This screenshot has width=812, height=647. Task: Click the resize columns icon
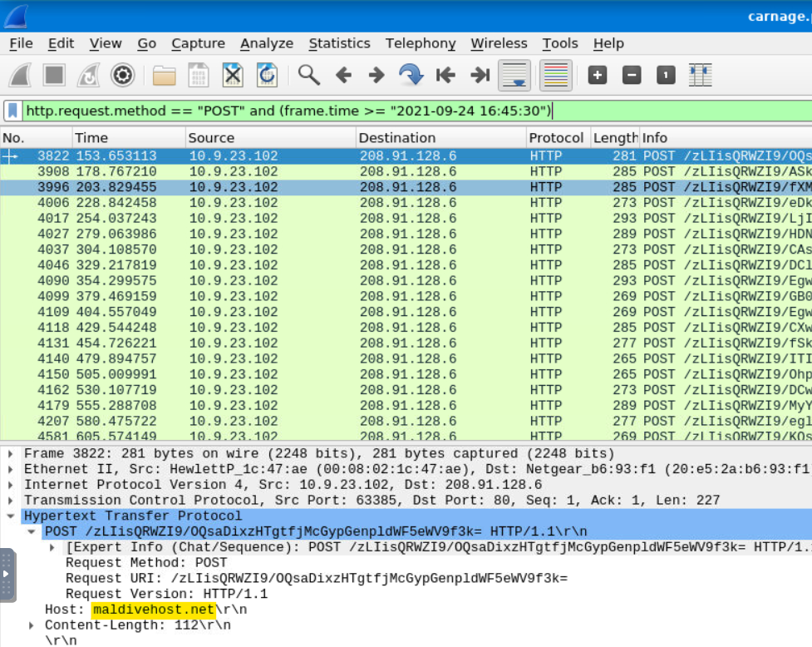[x=701, y=76]
